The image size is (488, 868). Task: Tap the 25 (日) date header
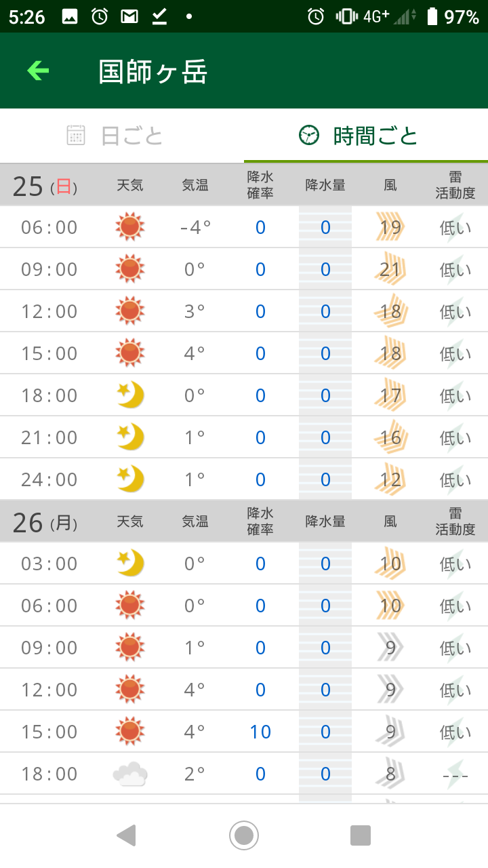click(45, 186)
